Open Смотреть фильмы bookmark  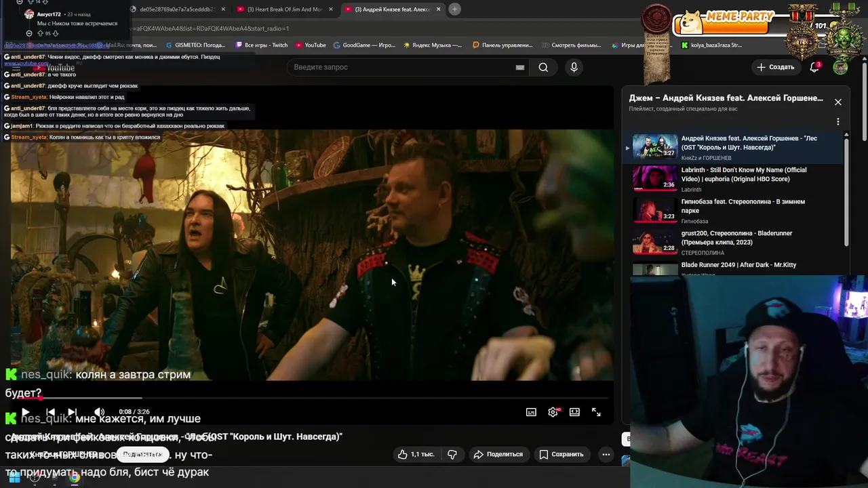point(572,45)
